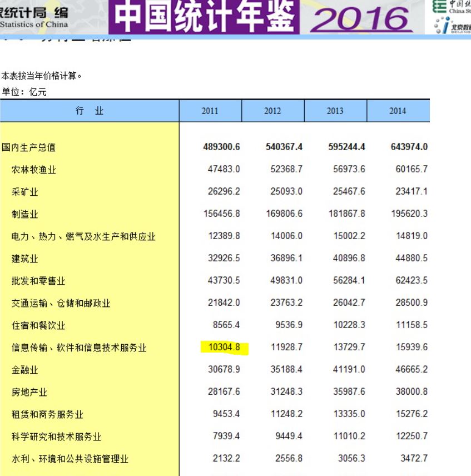The image size is (471, 476).
Task: Click the construction value 32926.5
Action: (224, 258)
